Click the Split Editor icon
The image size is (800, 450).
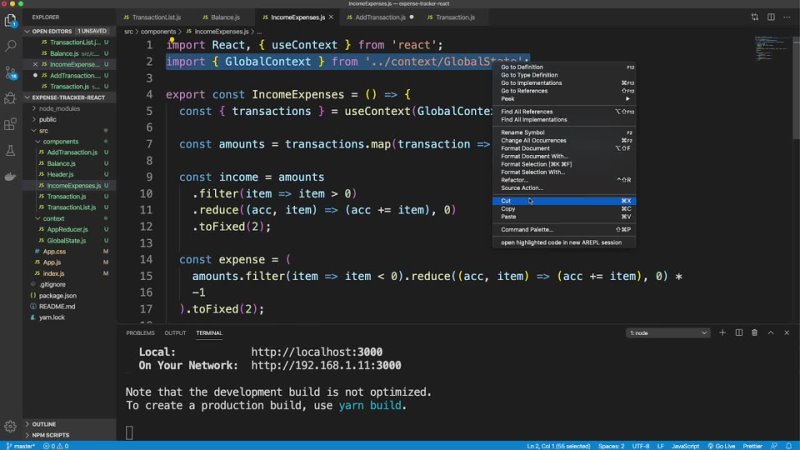tap(771, 17)
